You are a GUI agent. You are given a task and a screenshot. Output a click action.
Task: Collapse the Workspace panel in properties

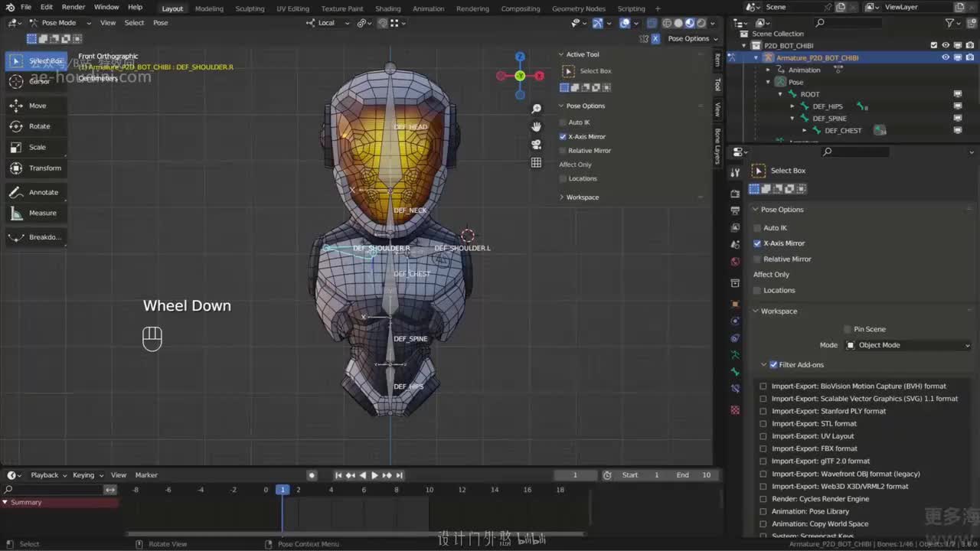[778, 311]
